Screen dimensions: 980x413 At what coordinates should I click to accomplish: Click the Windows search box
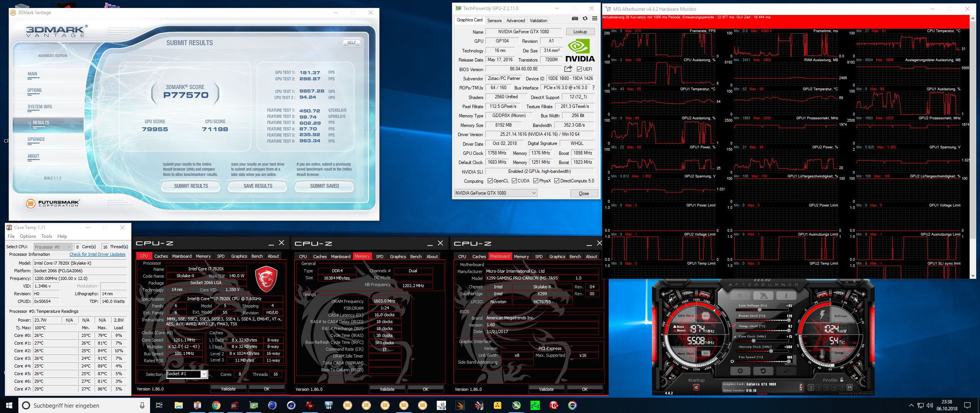pyautogui.click(x=84, y=405)
